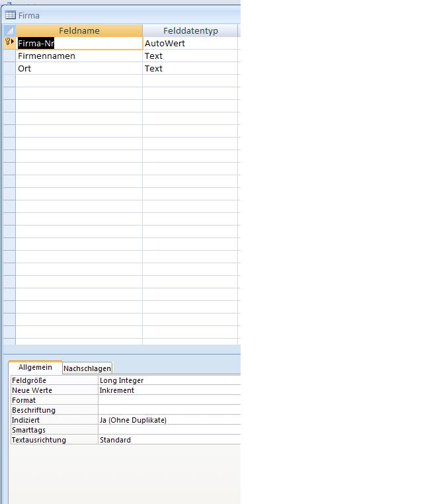
Task: Click the Textausrichtung value Standard
Action: [x=169, y=440]
